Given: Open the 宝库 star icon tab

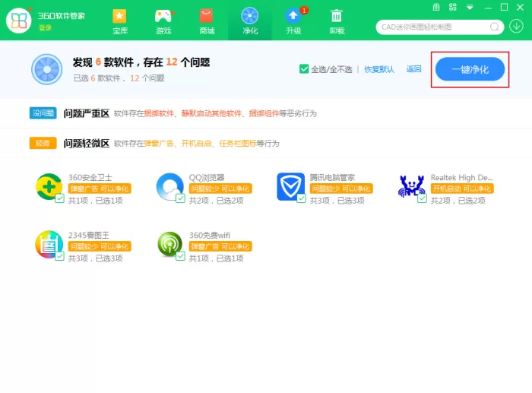Looking at the screenshot, I should (x=120, y=22).
